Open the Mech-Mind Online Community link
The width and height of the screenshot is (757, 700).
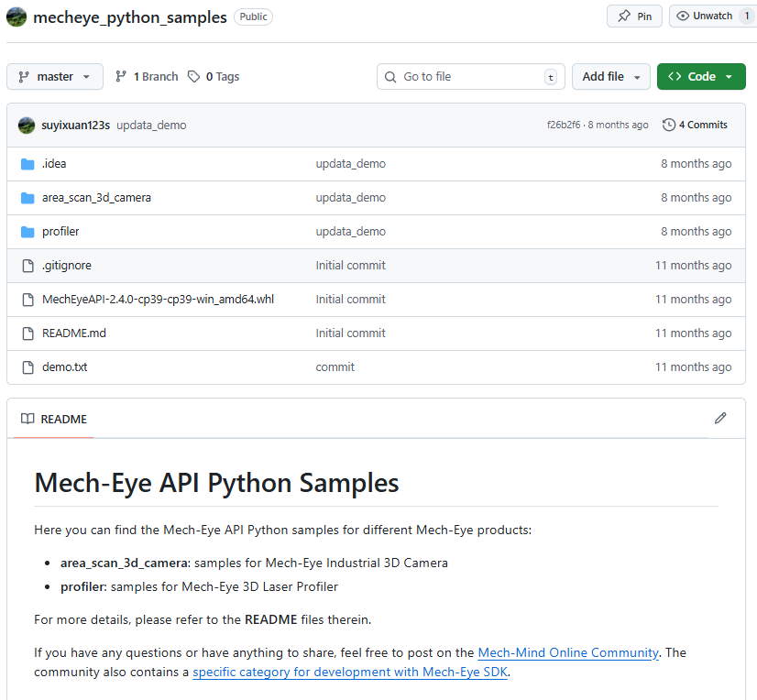coord(568,653)
